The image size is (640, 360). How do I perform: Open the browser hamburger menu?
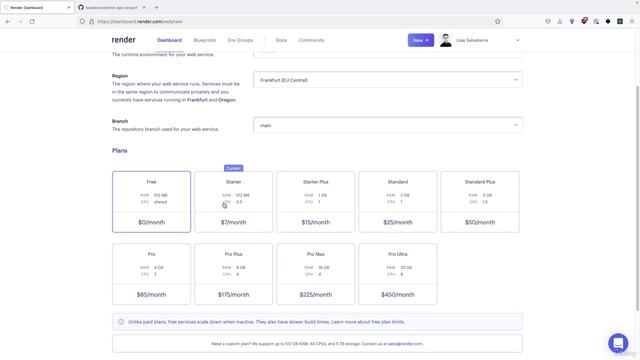click(632, 21)
